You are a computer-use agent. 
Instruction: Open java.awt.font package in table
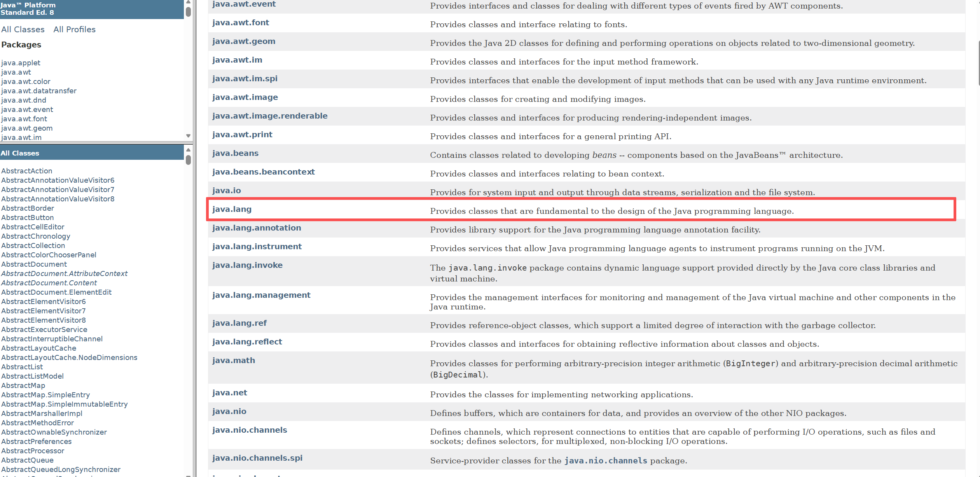tap(241, 23)
